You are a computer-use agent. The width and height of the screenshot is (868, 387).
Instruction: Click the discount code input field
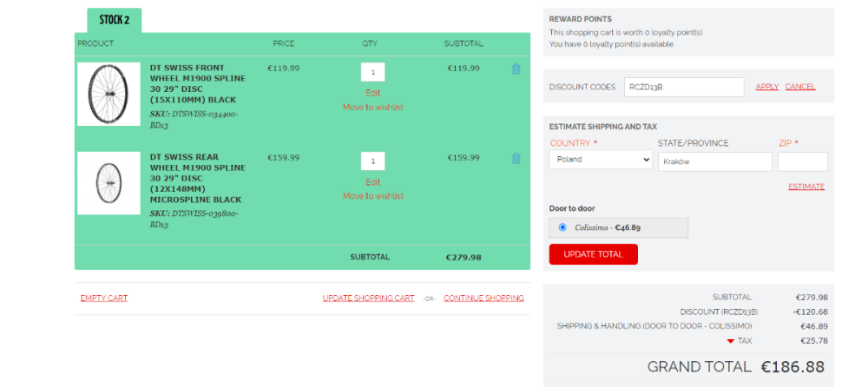point(684,87)
